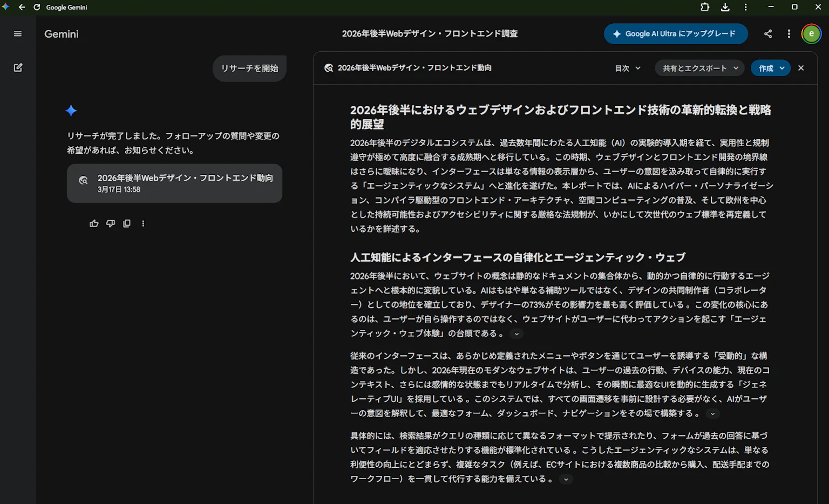Viewport: 829px width, 504px height.
Task: Give thumbs up to the response
Action: (x=94, y=223)
